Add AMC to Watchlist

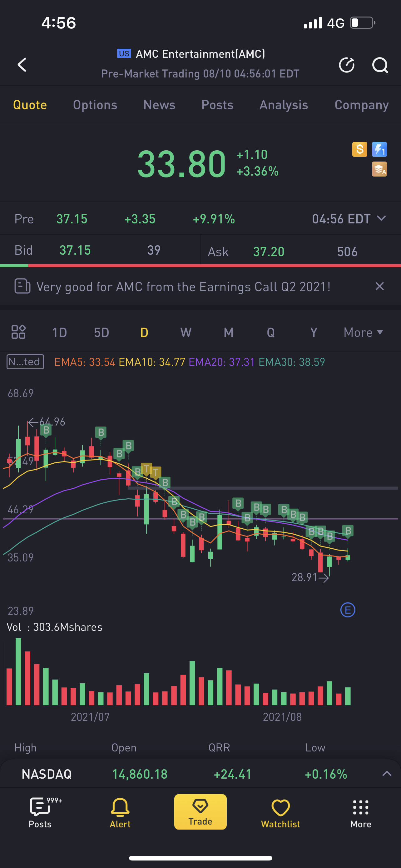[280, 813]
